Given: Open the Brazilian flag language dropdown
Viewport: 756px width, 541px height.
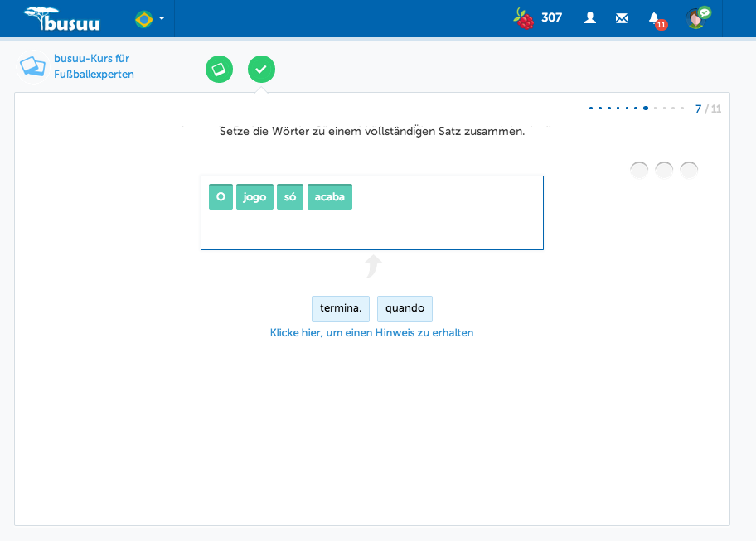Looking at the screenshot, I should pos(149,19).
